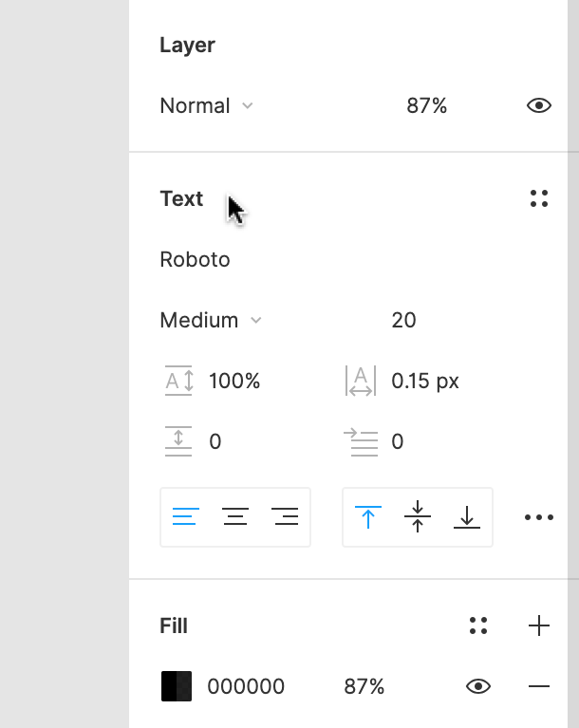This screenshot has width=579, height=728.
Task: Center align the text horizontally
Action: point(235,517)
